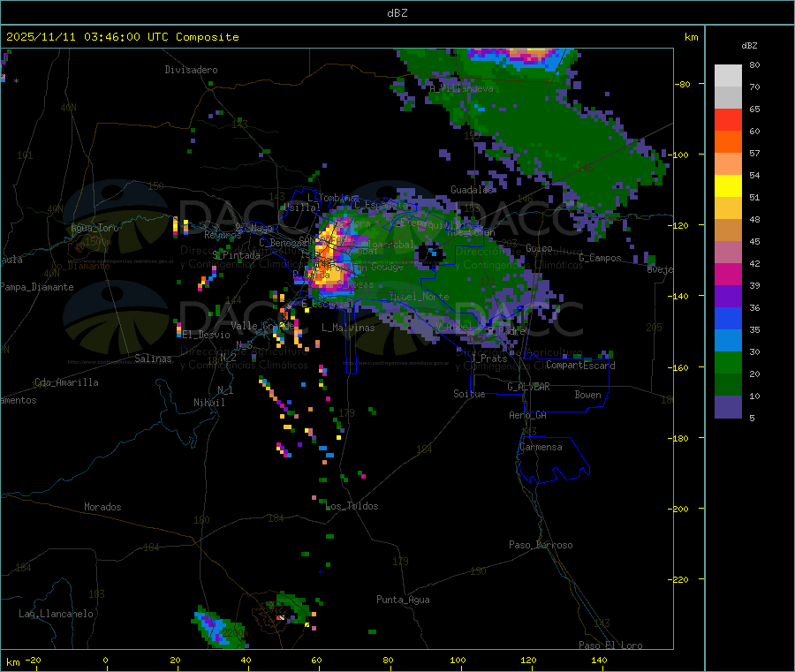
Task: Select the blue 36 dBZ legend swatch
Action: (x=728, y=318)
